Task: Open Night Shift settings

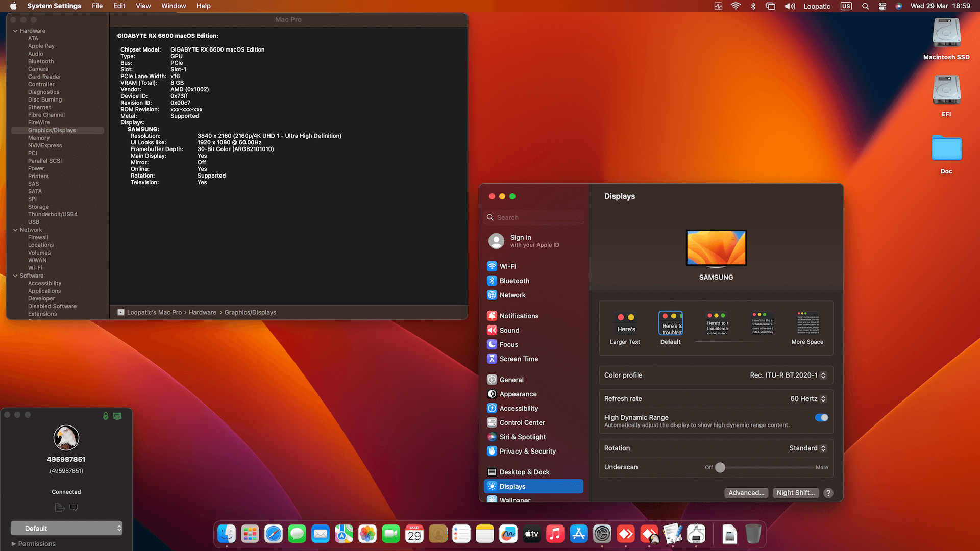Action: (x=795, y=493)
